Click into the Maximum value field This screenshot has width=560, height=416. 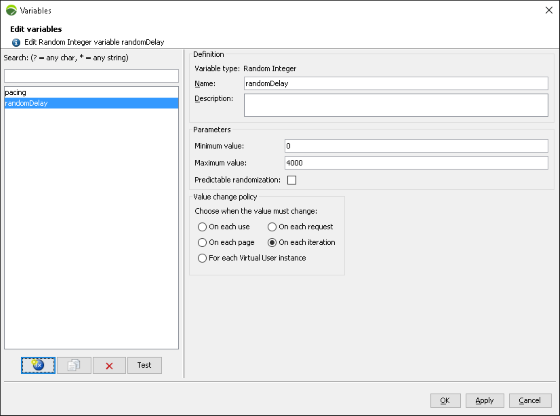click(x=416, y=163)
